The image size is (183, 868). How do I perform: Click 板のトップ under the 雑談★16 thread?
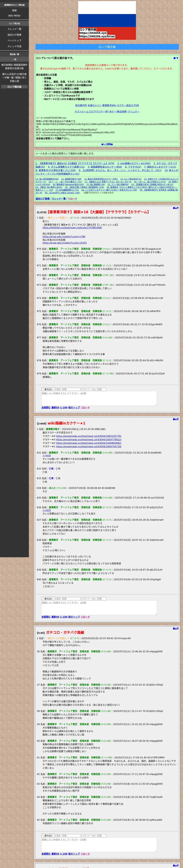(74, 408)
